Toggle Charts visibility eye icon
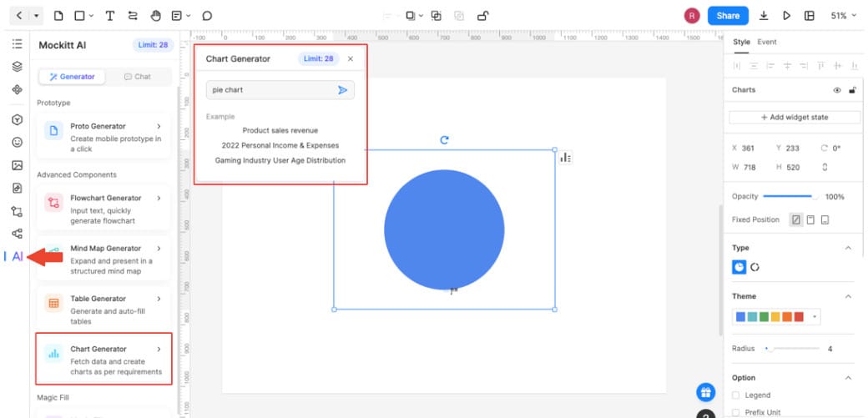 (x=837, y=90)
